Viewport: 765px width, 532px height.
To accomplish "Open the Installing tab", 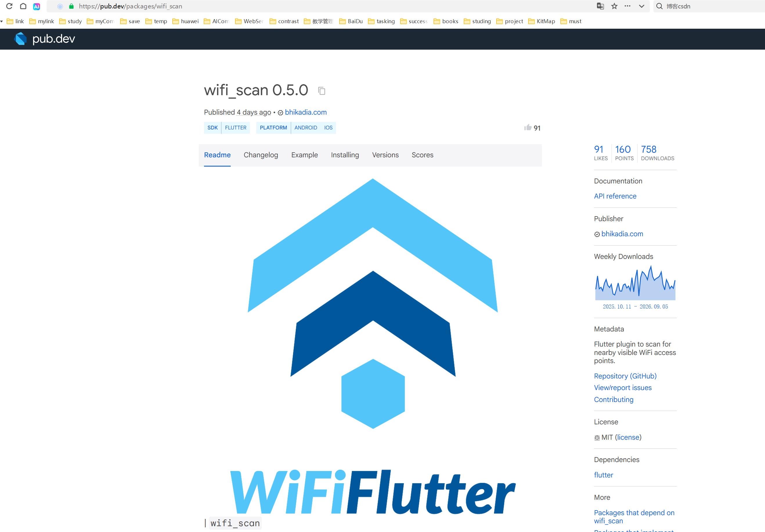I will (x=345, y=155).
